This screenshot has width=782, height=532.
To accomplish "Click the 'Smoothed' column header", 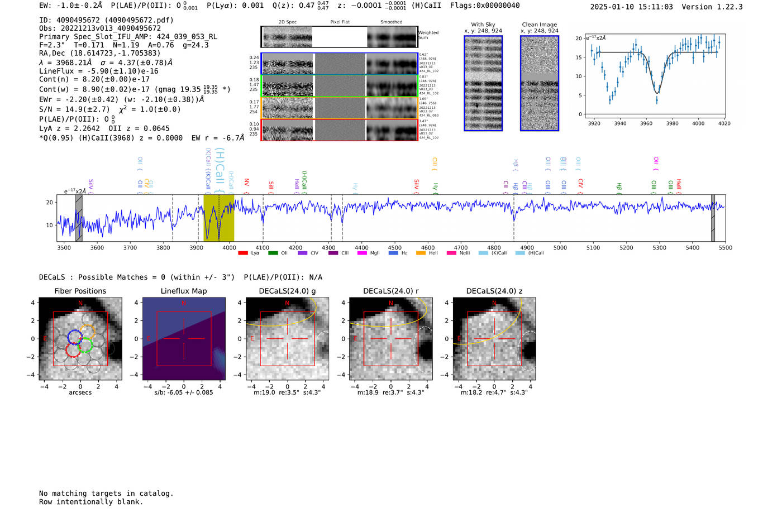I will (x=391, y=22).
